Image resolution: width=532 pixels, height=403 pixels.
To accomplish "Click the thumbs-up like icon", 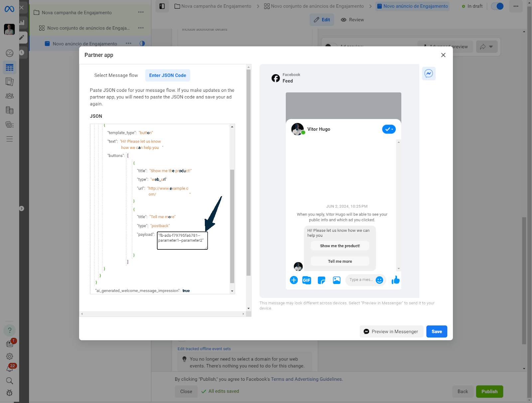I will tap(395, 280).
